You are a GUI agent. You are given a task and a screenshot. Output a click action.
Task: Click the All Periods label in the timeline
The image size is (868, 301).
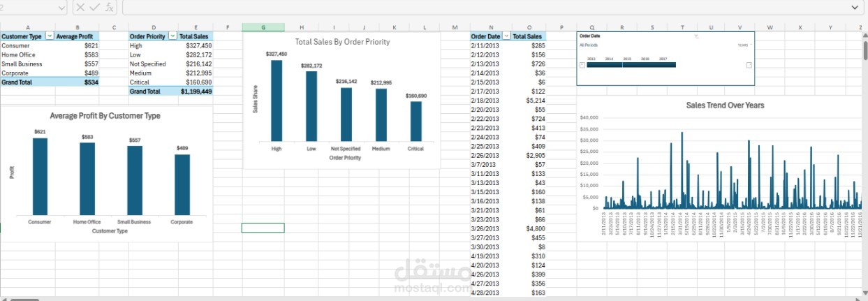pos(589,45)
